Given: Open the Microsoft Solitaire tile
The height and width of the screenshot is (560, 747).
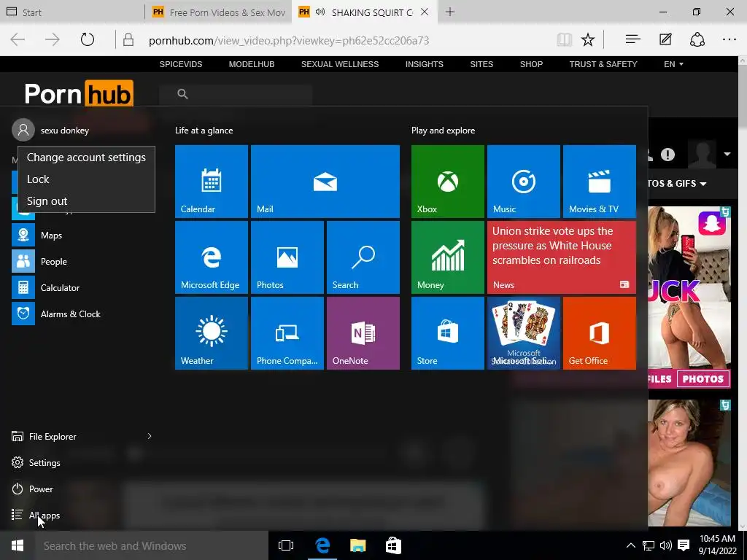Looking at the screenshot, I should point(524,332).
